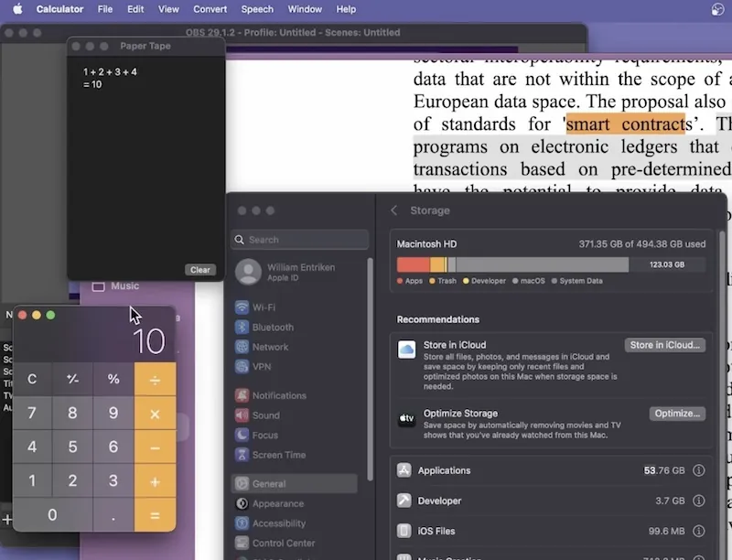Image resolution: width=732 pixels, height=560 pixels.
Task: Click the highlighted 'smart contracts' text
Action: click(626, 124)
